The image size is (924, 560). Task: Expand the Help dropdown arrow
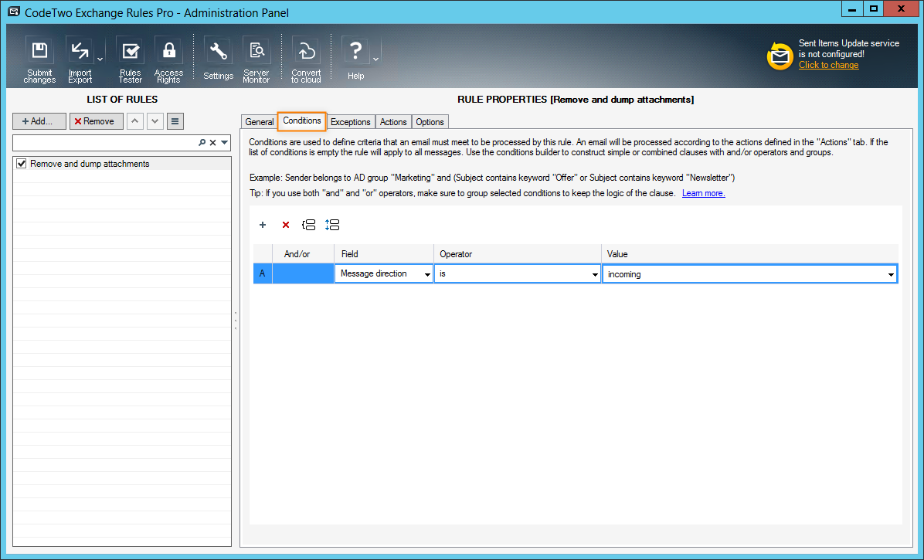click(376, 59)
